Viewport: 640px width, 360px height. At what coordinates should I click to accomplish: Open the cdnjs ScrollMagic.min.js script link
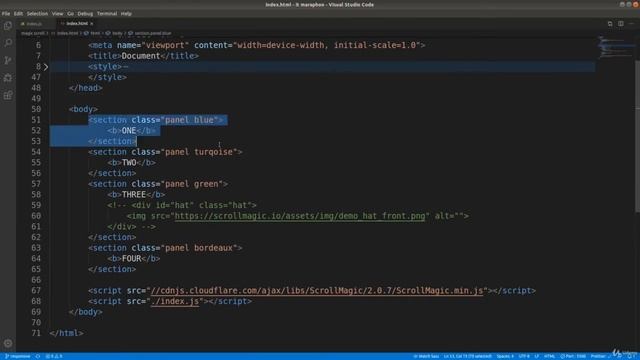tap(317, 291)
